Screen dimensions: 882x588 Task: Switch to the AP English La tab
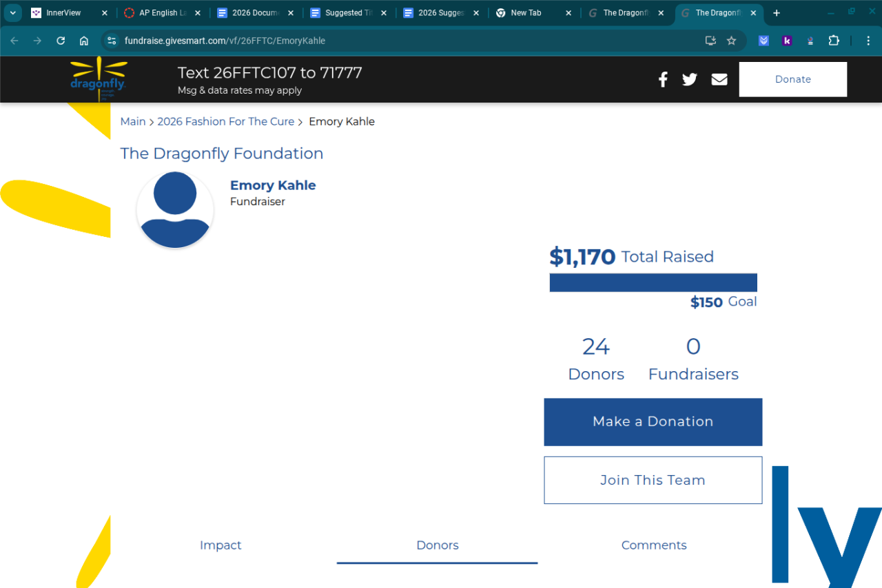(163, 13)
